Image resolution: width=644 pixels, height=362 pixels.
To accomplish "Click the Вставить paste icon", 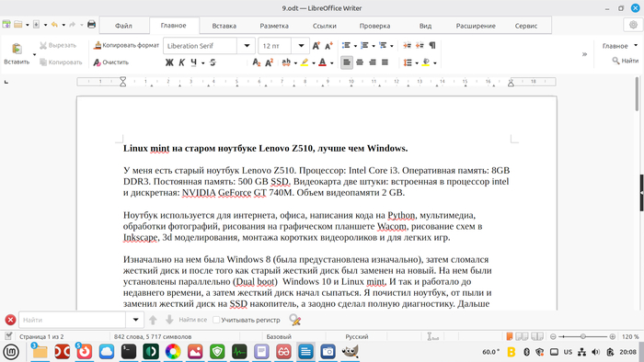I will pyautogui.click(x=17, y=49).
